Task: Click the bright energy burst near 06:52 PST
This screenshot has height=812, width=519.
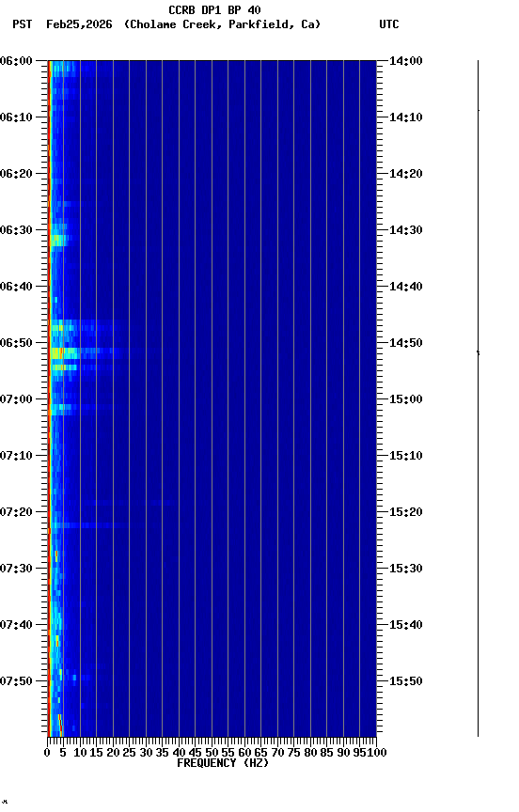Action: [x=64, y=353]
